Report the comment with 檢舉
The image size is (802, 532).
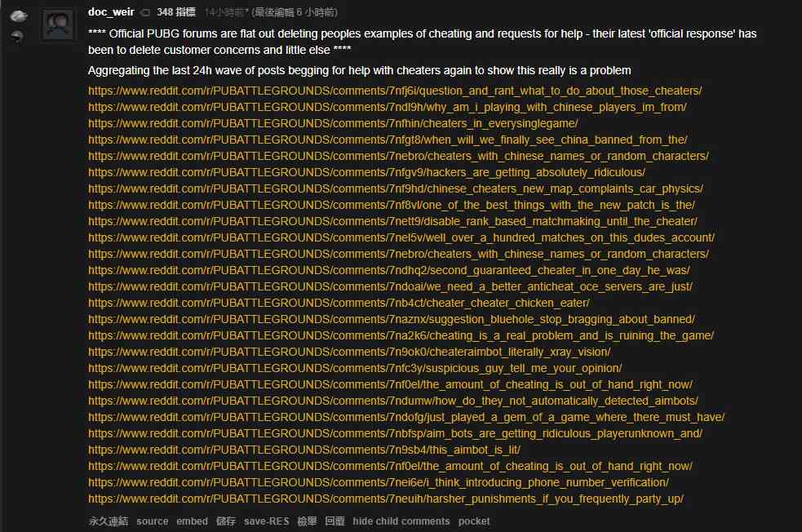(307, 521)
